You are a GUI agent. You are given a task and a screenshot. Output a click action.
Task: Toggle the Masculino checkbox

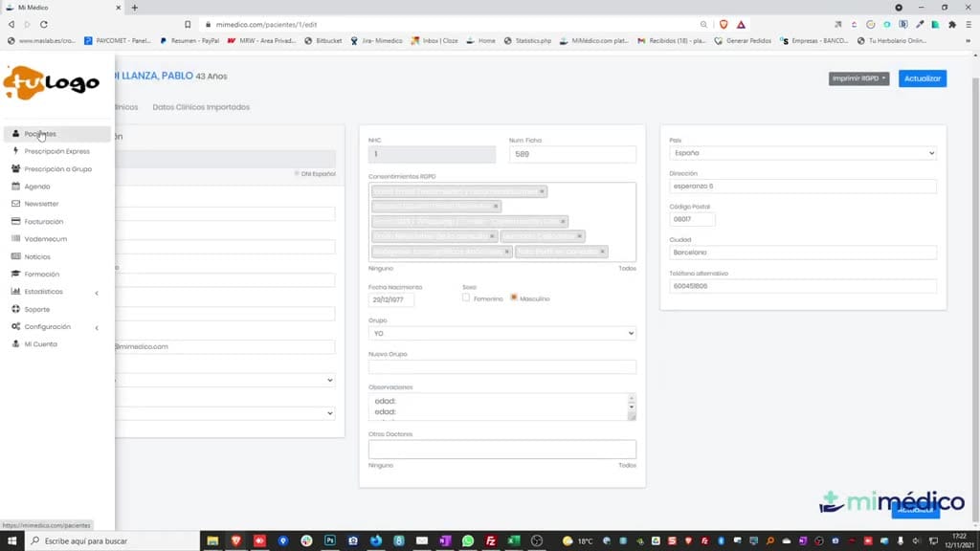(514, 298)
